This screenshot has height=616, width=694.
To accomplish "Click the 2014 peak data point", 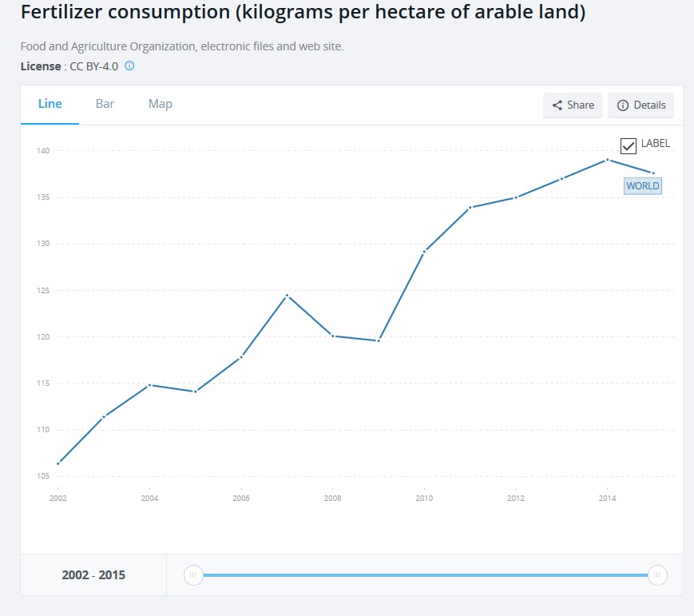I will [607, 160].
